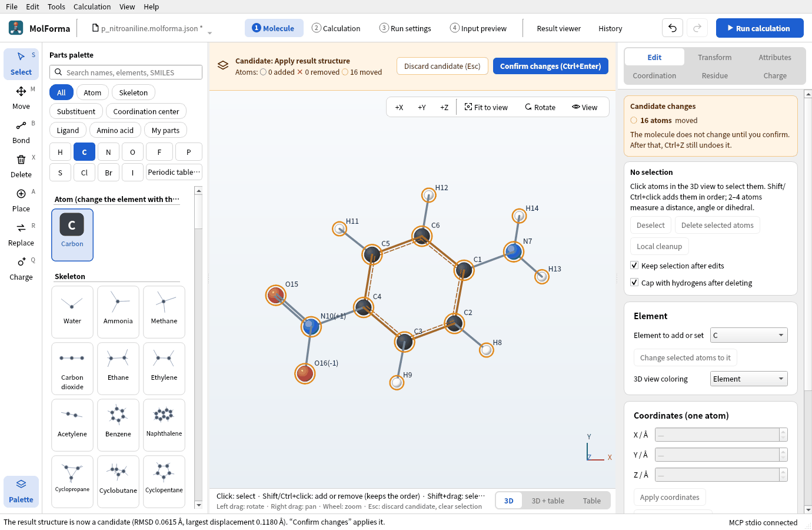This screenshot has height=530, width=812.
Task: Switch viewport to 3D + table mode
Action: [548, 501]
